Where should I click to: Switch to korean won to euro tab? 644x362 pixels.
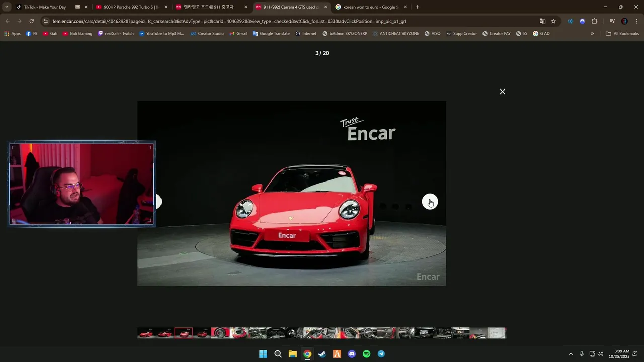pos(371,7)
